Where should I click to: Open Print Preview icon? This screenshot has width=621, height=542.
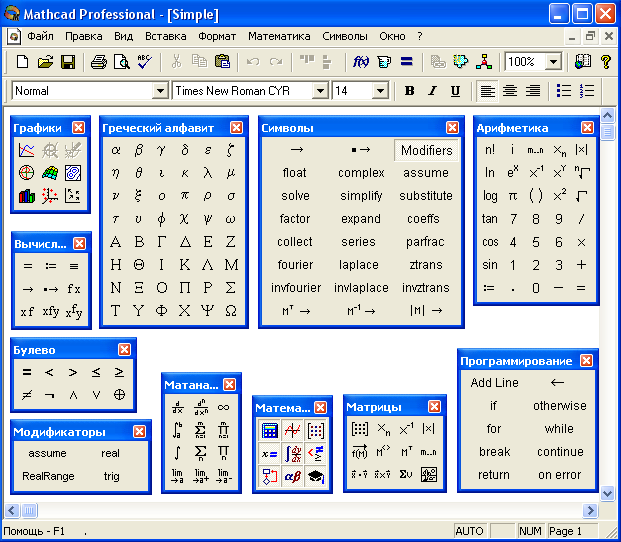(122, 62)
